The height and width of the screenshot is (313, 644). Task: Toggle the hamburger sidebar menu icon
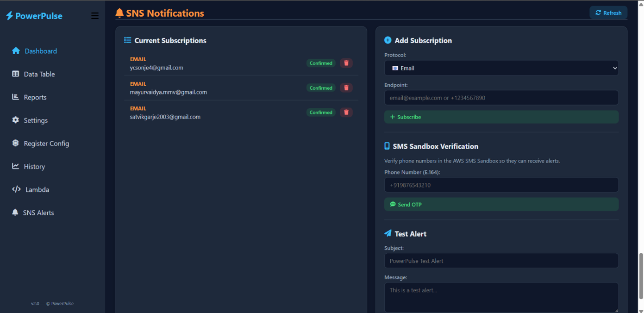click(95, 16)
